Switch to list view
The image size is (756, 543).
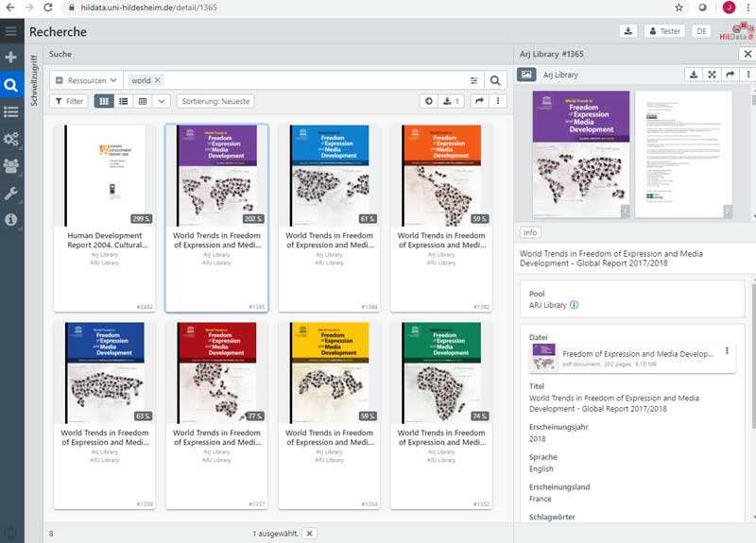124,101
